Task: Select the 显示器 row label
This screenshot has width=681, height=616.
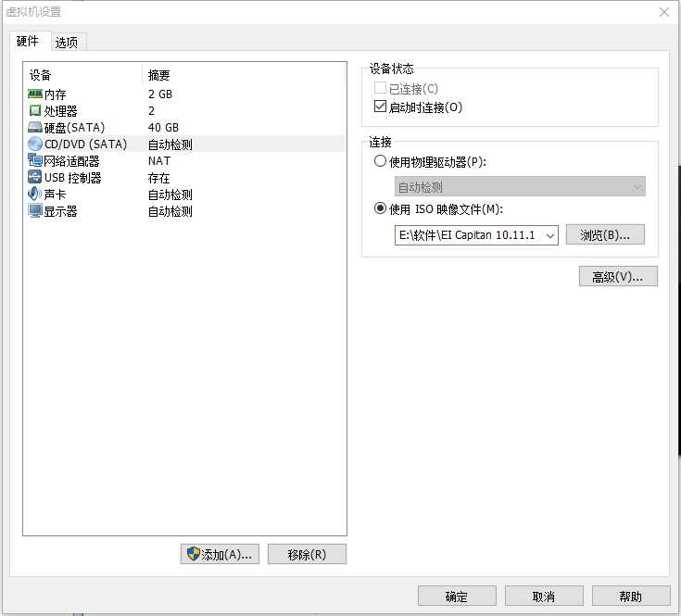Action: (61, 211)
